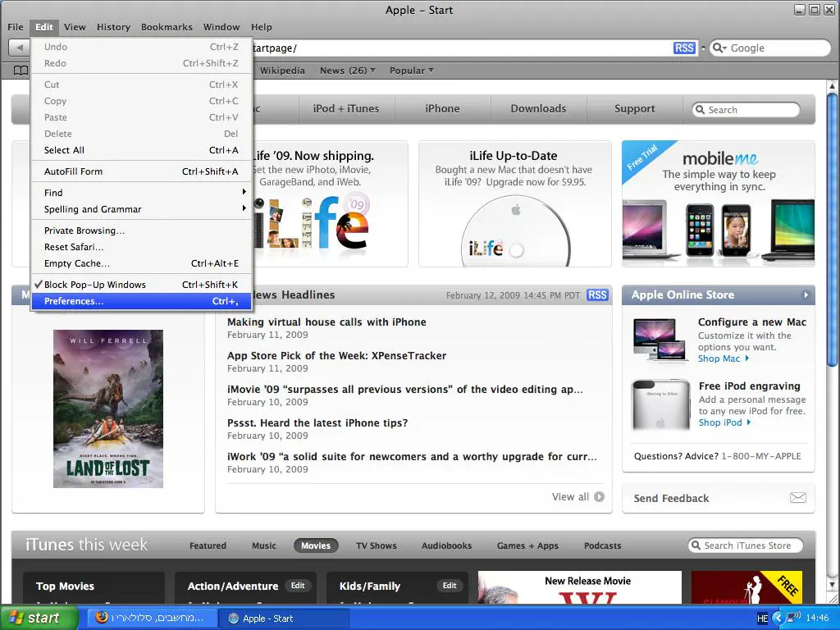Screen dimensions: 840x630
Task: Click the Back navigation arrow button
Action: (x=19, y=48)
